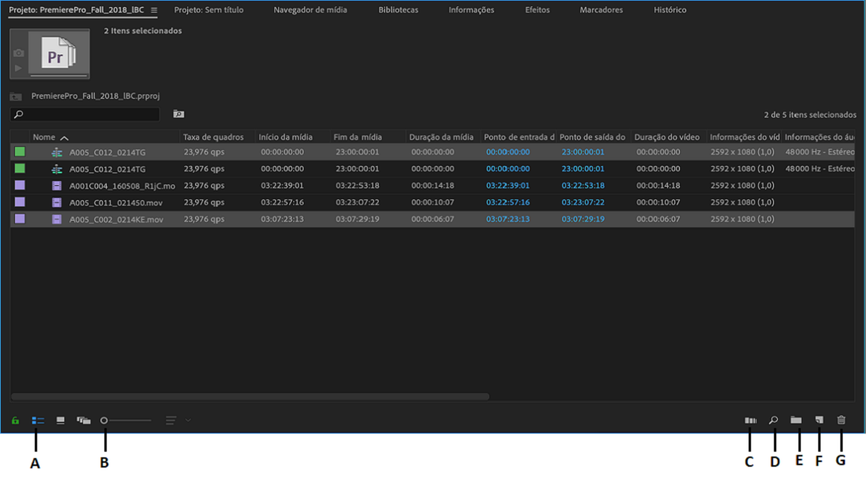Toggle sort direction arrow next to Nome
The image size is (868, 481).
tap(64, 138)
